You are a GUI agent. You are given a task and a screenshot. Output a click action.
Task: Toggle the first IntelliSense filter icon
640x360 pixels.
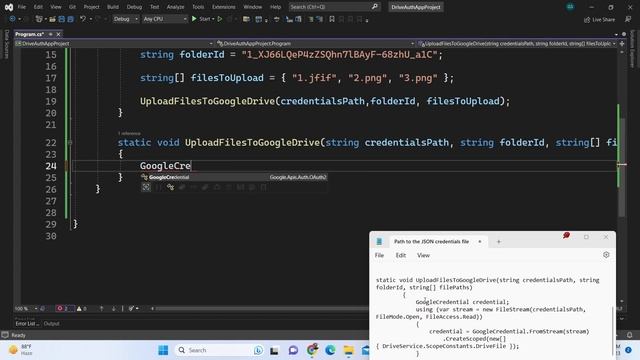(x=146, y=187)
